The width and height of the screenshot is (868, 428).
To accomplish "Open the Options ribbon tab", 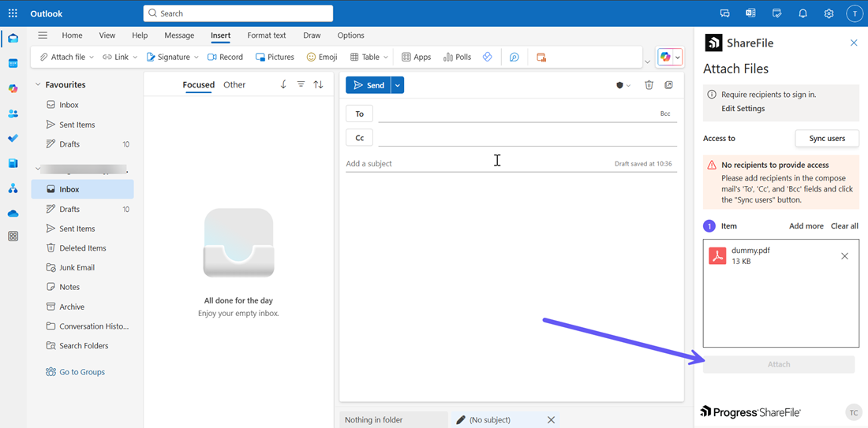I will (350, 35).
